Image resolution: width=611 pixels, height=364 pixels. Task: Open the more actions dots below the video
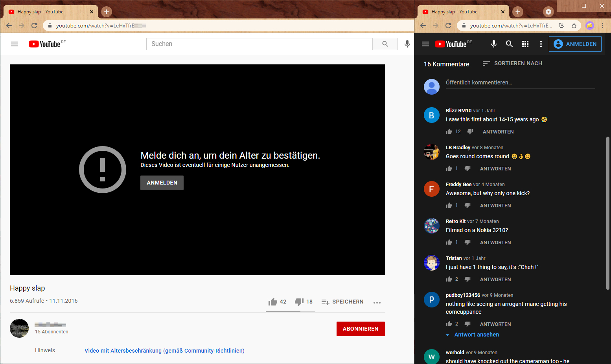click(377, 302)
